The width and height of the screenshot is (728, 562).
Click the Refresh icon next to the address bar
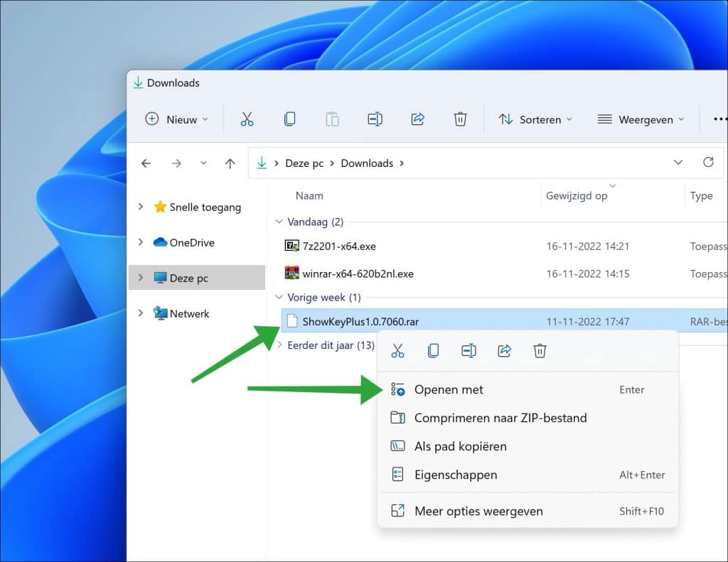coord(708,163)
